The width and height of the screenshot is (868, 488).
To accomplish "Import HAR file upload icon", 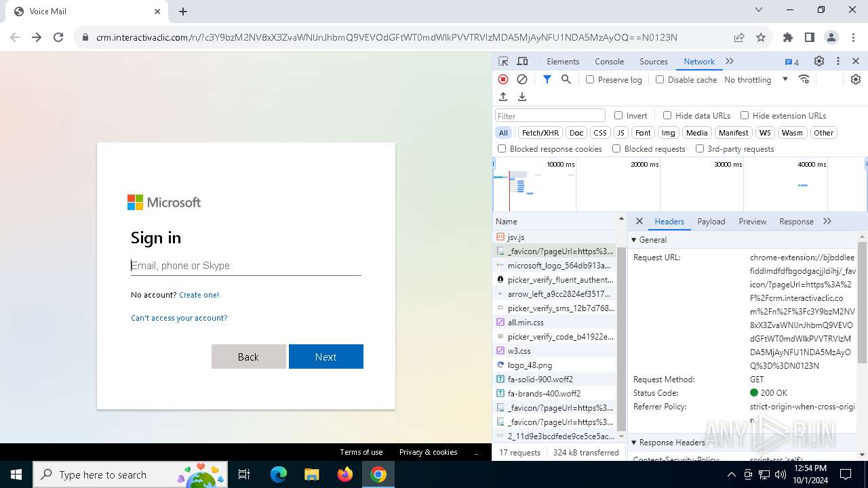I will click(503, 97).
